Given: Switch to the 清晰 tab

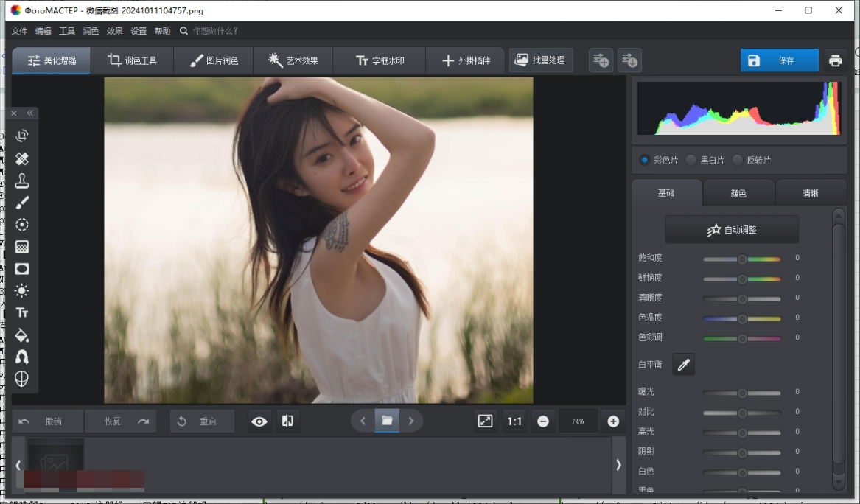Looking at the screenshot, I should click(x=811, y=193).
